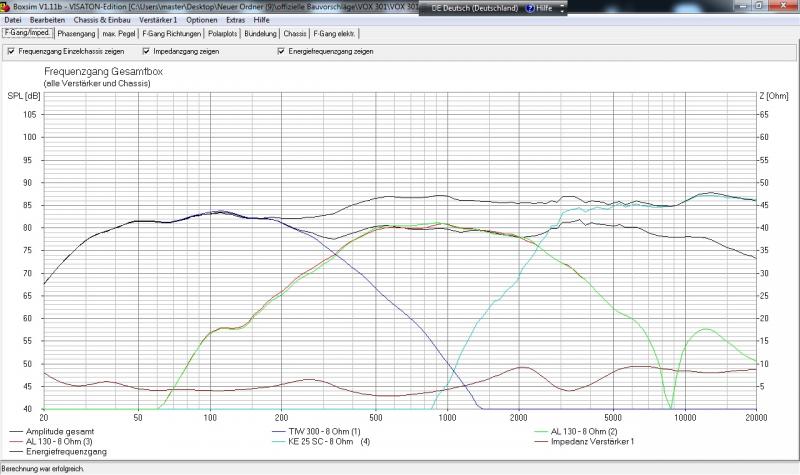Show the Polarplots tab
The height and width of the screenshot is (475, 800).
coord(224,33)
